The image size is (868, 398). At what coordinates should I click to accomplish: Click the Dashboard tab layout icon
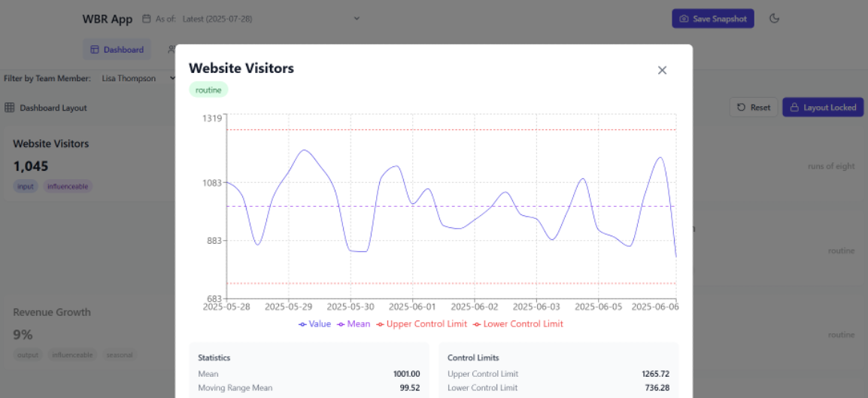[95, 50]
